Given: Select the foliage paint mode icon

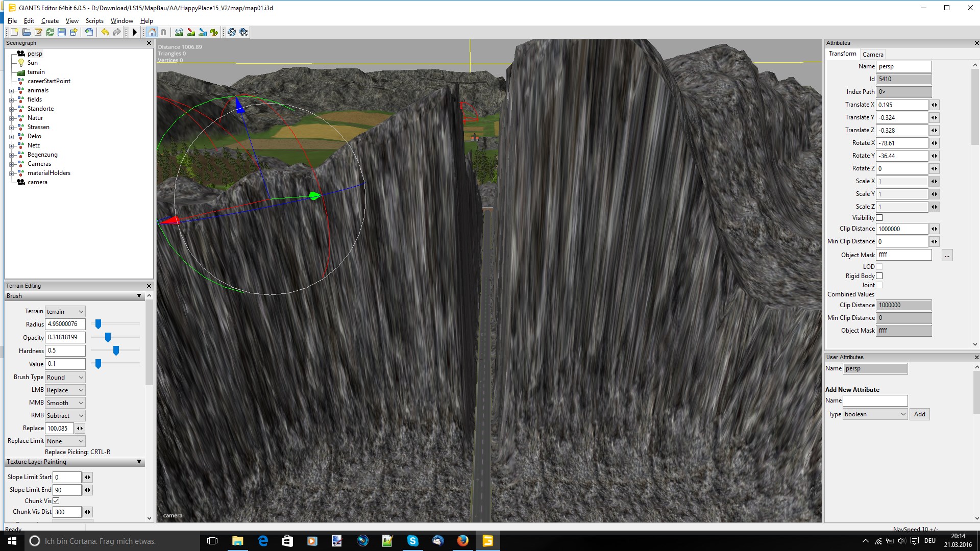Looking at the screenshot, I should 214,32.
